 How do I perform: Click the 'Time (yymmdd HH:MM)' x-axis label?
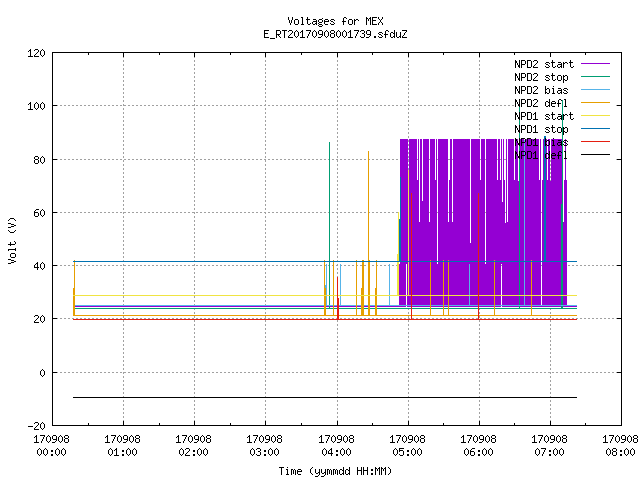point(335,471)
